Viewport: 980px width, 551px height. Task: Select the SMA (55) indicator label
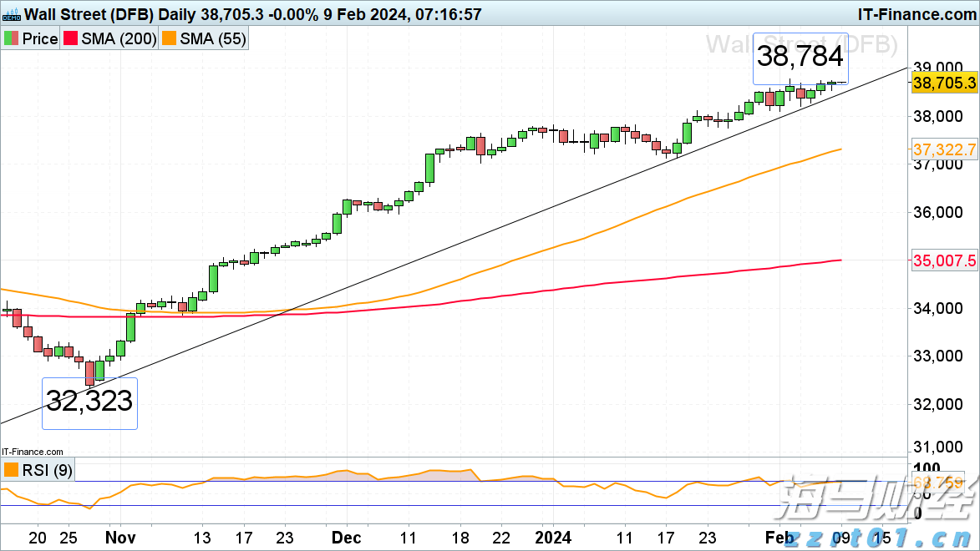point(212,39)
